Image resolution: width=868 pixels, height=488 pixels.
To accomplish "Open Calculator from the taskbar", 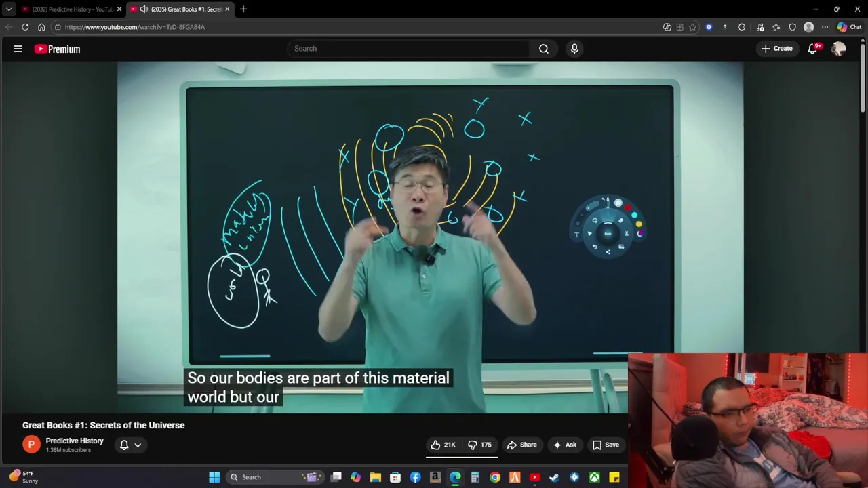I will [475, 477].
